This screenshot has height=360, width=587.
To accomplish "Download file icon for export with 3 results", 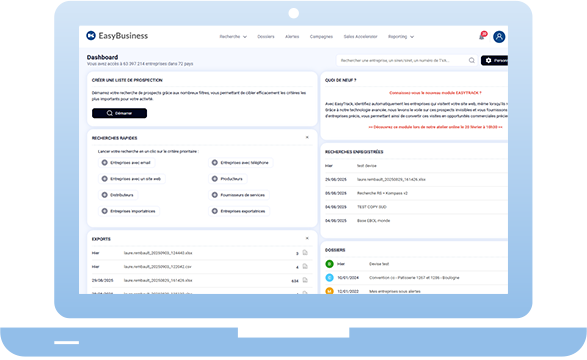I will (305, 253).
